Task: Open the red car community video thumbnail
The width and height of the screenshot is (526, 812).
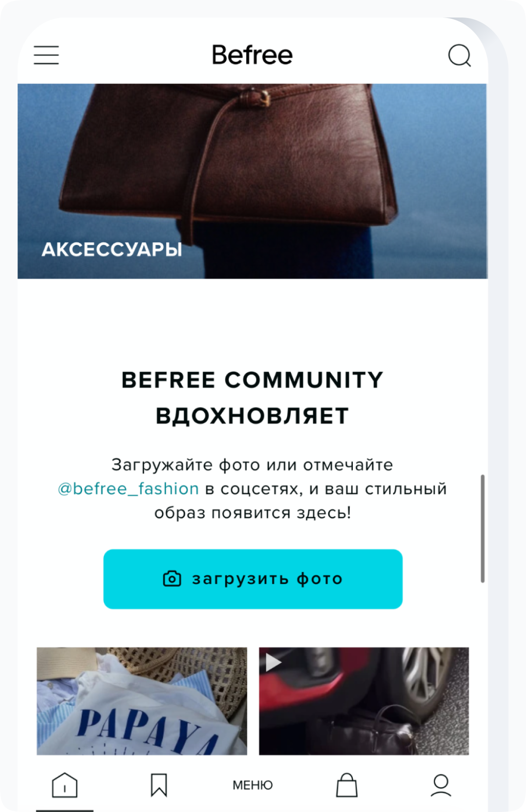Action: (364, 701)
